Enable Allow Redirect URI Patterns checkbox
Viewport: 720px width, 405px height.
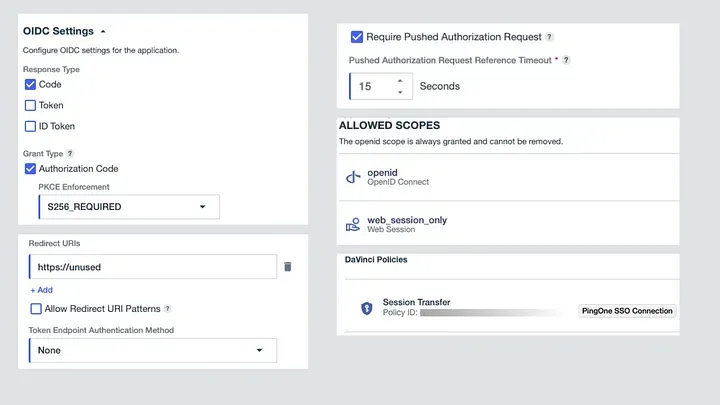pyautogui.click(x=36, y=309)
